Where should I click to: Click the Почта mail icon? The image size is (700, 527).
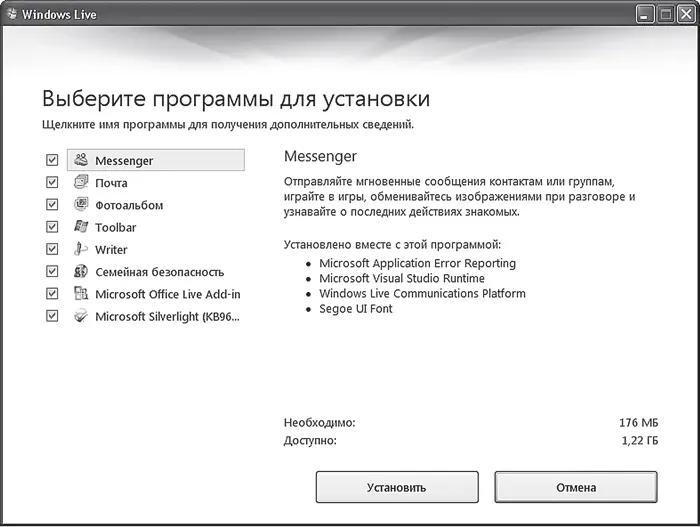tap(81, 182)
